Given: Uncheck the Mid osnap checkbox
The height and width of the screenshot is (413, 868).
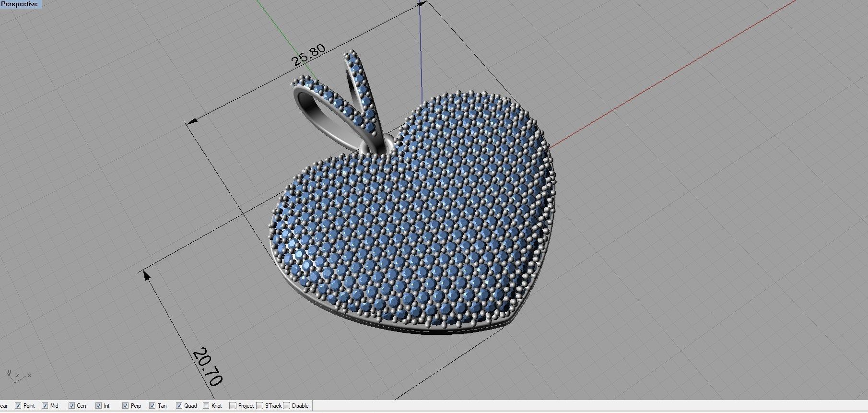Looking at the screenshot, I should tap(45, 406).
